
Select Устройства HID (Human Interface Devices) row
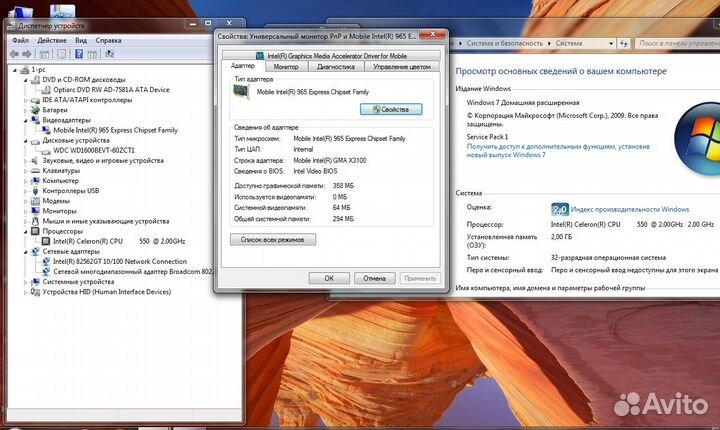pyautogui.click(x=107, y=292)
